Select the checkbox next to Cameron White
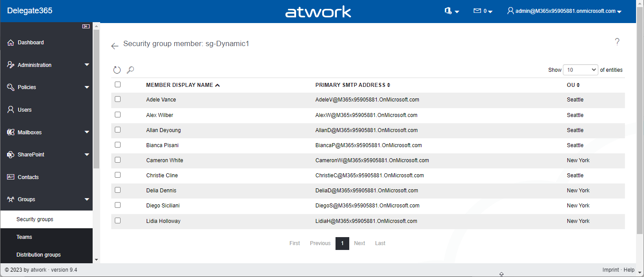Image resolution: width=644 pixels, height=277 pixels. [x=117, y=160]
